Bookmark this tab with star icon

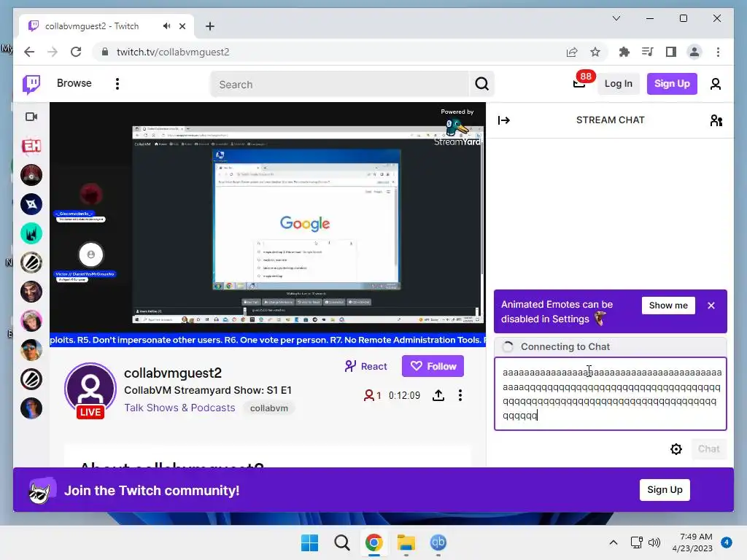[595, 52]
